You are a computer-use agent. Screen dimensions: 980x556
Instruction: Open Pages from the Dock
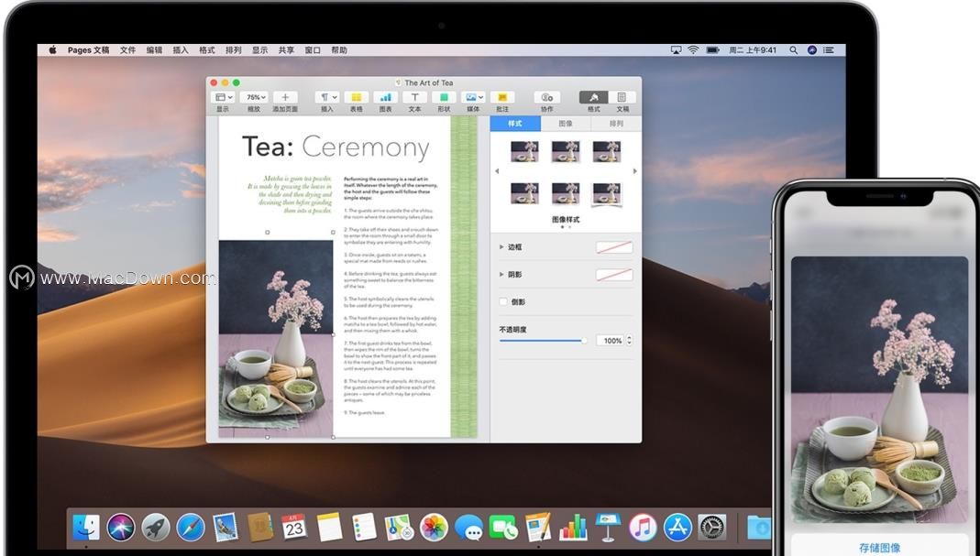click(x=538, y=528)
